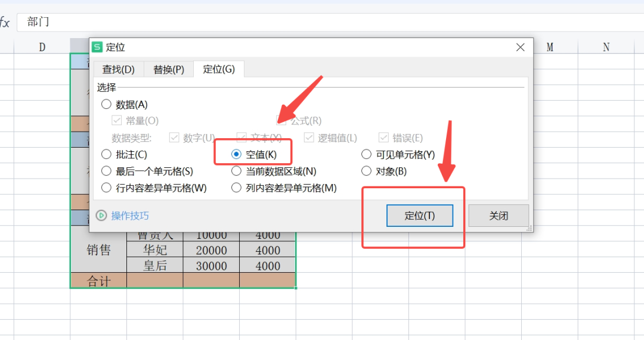Click the bottom 合计 cell

pyautogui.click(x=98, y=280)
